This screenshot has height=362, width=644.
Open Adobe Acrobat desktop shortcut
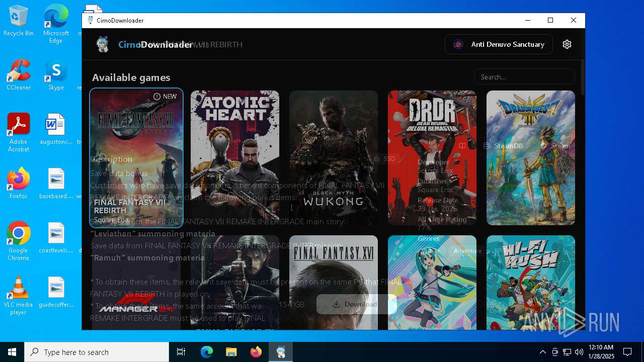(x=19, y=133)
